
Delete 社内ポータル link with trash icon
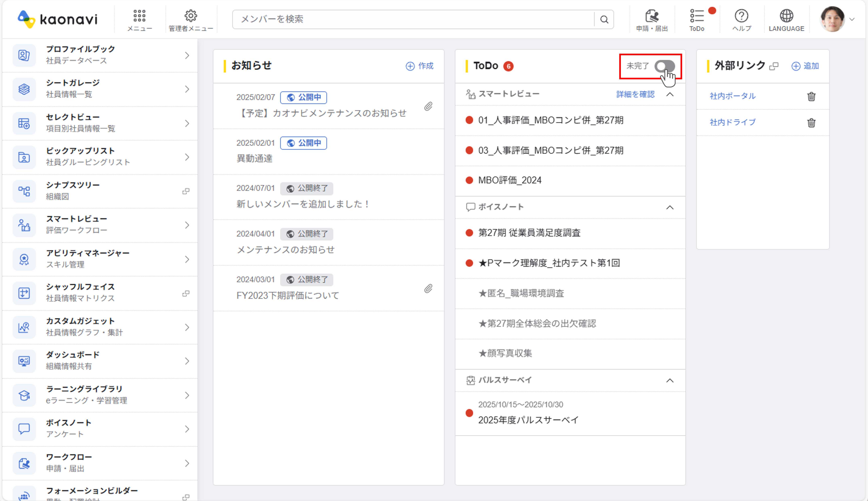811,96
